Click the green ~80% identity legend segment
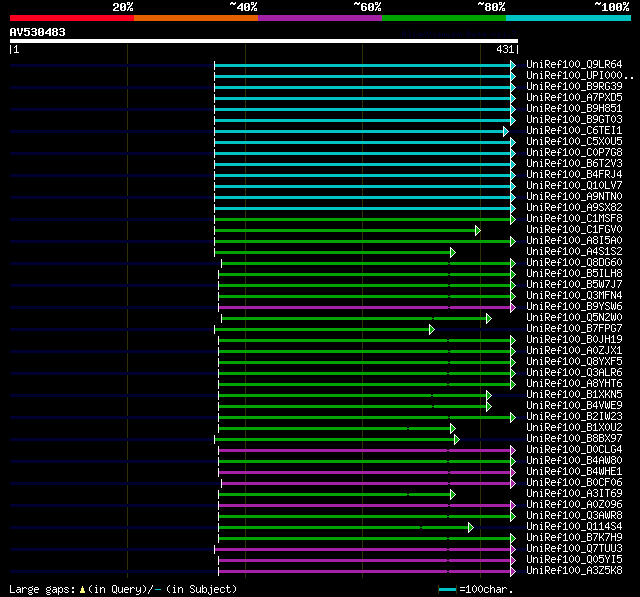This screenshot has height=597, width=640. pyautogui.click(x=444, y=18)
